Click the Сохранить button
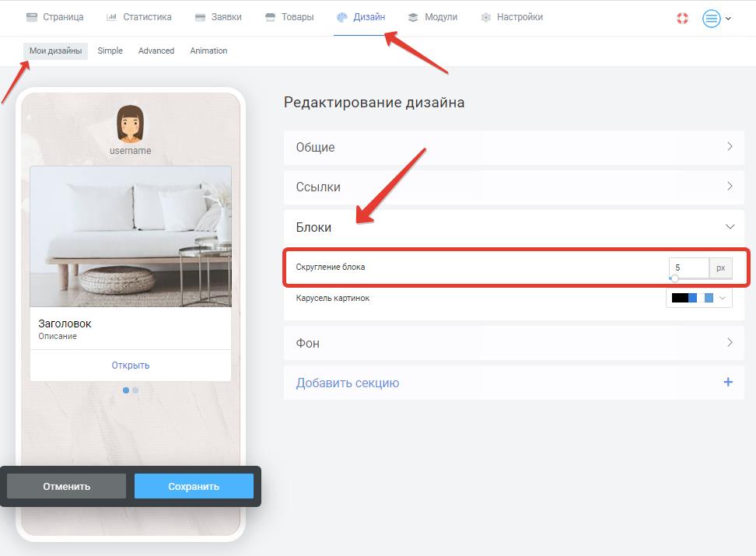The image size is (756, 556). (194, 486)
